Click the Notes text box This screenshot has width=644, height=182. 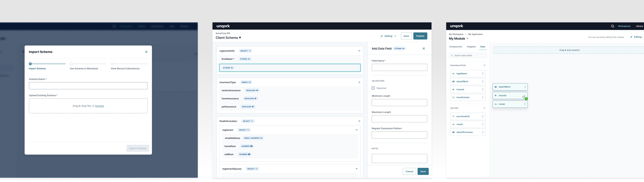(x=400, y=158)
